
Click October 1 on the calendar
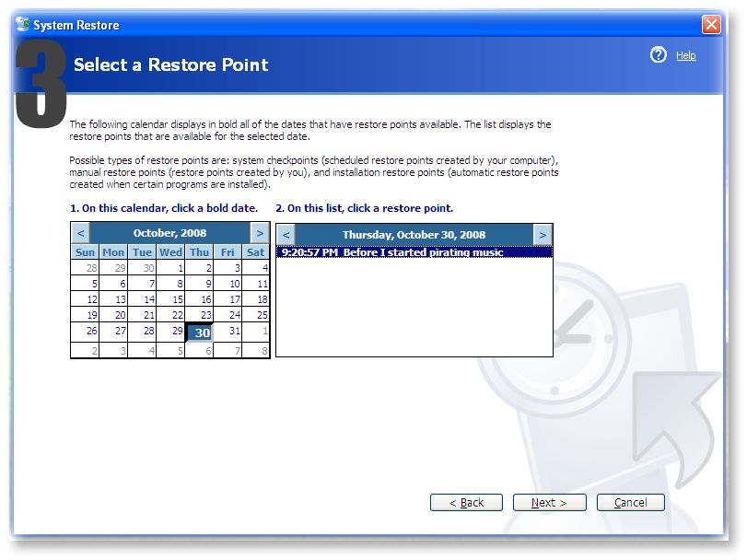tap(171, 268)
